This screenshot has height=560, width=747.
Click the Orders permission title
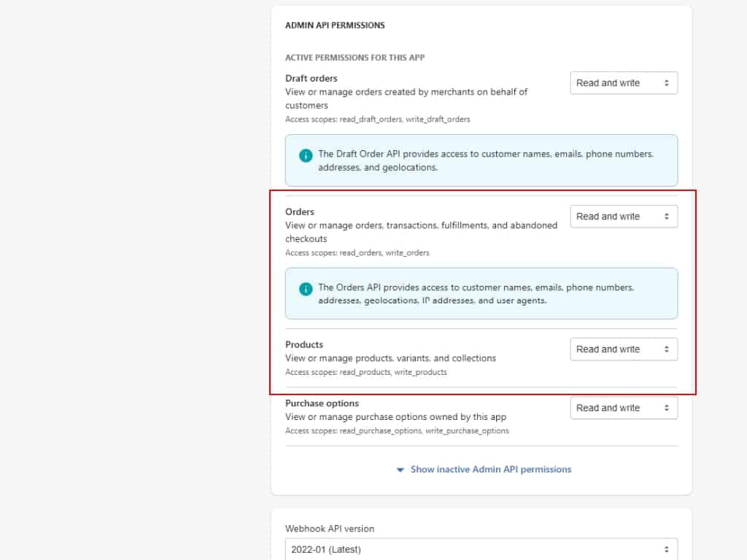pyautogui.click(x=300, y=211)
